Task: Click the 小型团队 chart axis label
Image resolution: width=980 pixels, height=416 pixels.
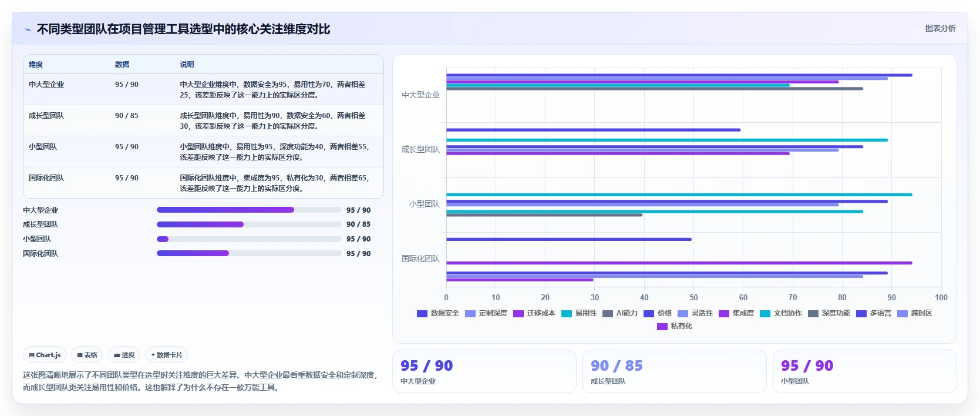Action: pos(425,204)
